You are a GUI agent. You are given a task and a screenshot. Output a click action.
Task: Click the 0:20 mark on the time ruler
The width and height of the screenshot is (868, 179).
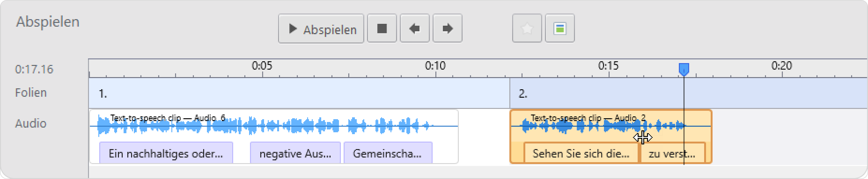[x=782, y=66]
